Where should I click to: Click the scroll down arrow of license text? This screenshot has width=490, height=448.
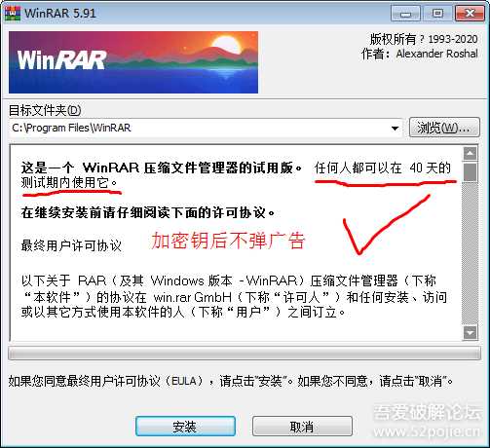470,333
